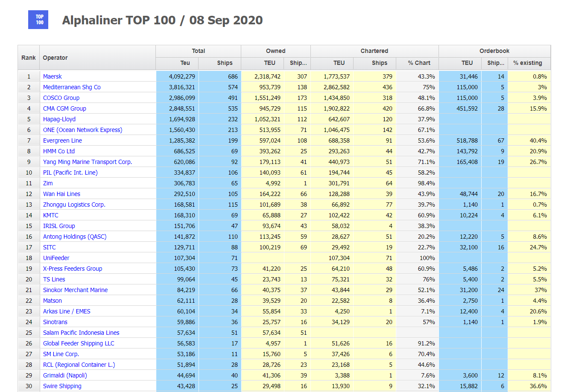The height and width of the screenshot is (392, 573).
Task: Open Sinokor Merchant Marine link
Action: point(75,290)
